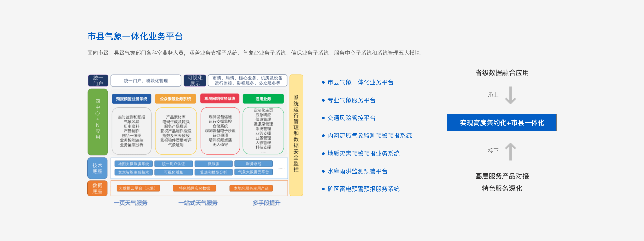Switch to 交通风险管控平台

[x=351, y=118]
